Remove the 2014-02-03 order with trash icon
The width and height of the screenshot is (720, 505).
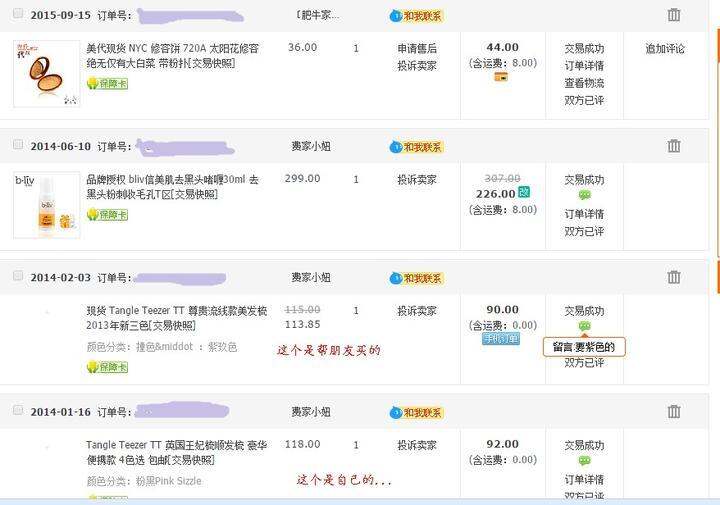(x=674, y=277)
